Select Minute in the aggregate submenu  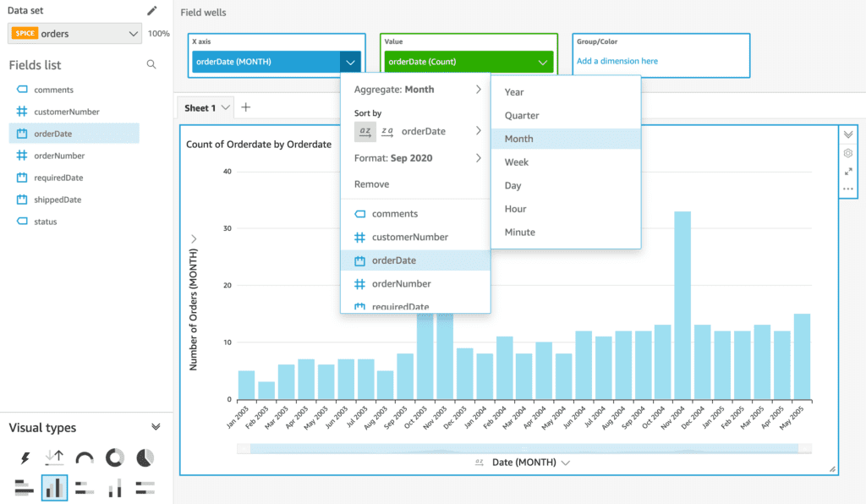pyautogui.click(x=566, y=233)
